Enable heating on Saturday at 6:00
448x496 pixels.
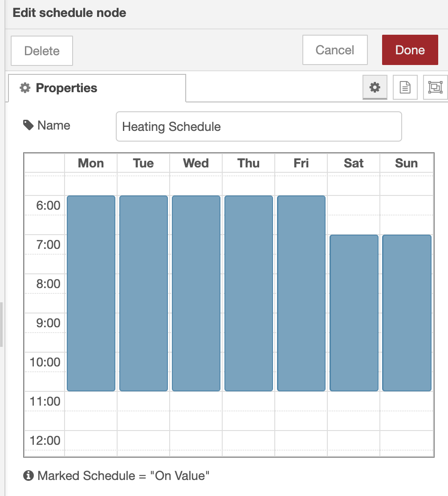[x=353, y=209]
